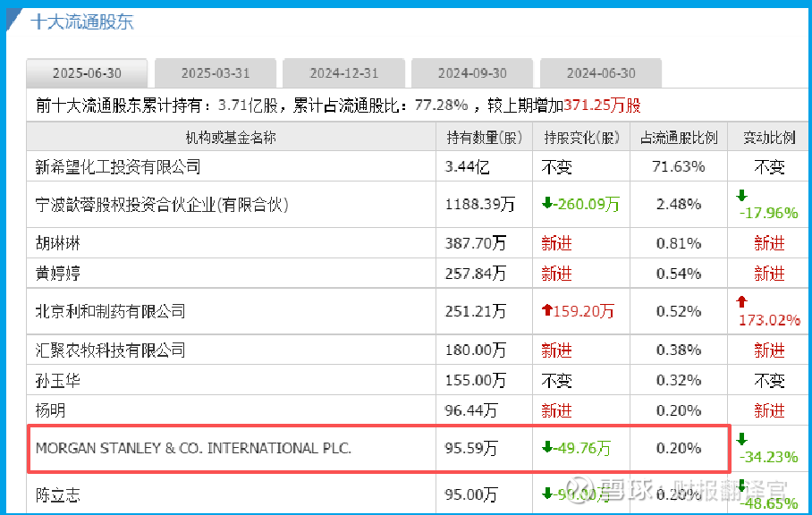Screen dimensions: 812x515
Task: Click the shareholder name 孙玉华
Action: tap(57, 380)
